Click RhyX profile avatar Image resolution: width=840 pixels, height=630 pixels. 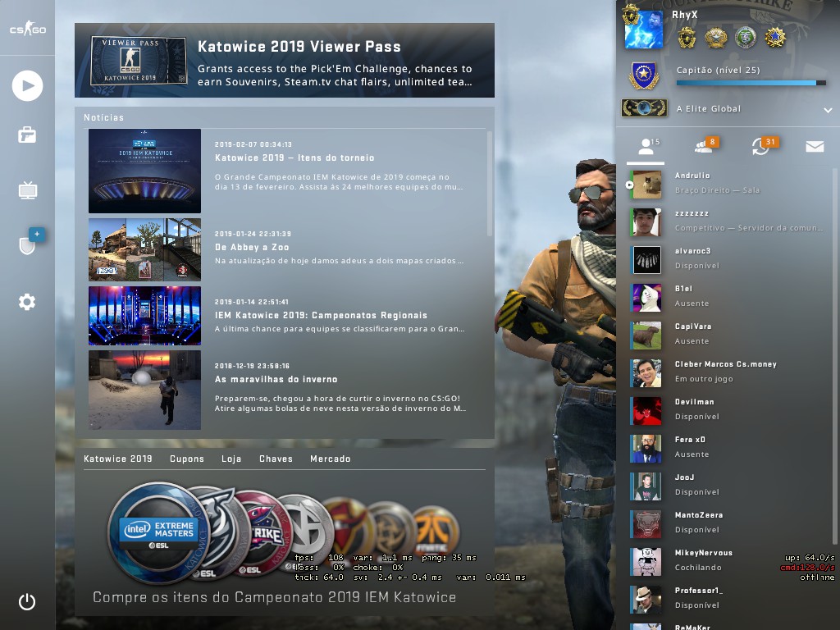coord(644,30)
